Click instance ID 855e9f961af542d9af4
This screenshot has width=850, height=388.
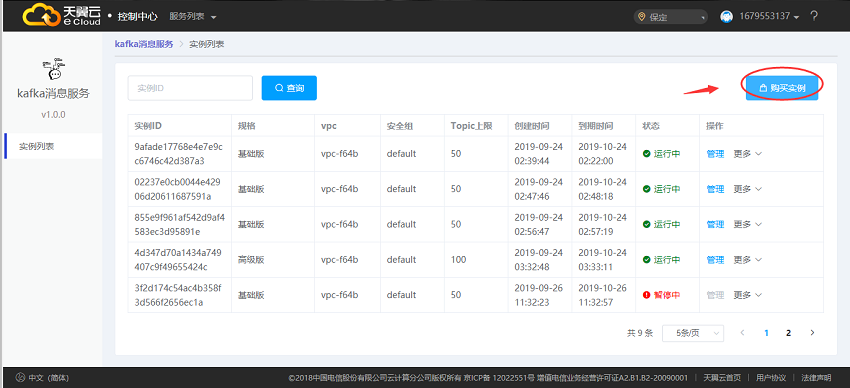[179, 224]
